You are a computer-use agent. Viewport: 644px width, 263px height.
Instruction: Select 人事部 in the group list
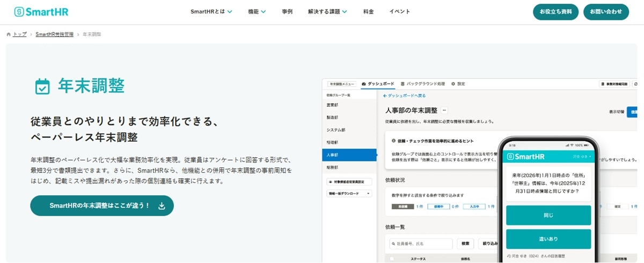coord(349,155)
